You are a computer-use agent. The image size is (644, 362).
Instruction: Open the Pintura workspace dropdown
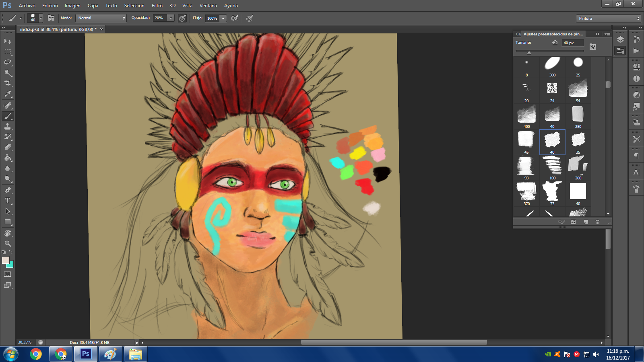(x=608, y=19)
